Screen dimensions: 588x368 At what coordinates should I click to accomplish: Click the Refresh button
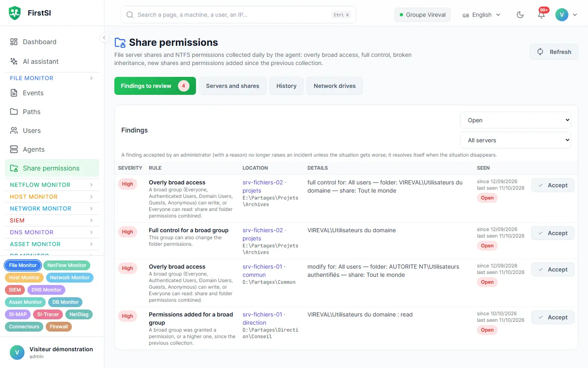(x=554, y=52)
